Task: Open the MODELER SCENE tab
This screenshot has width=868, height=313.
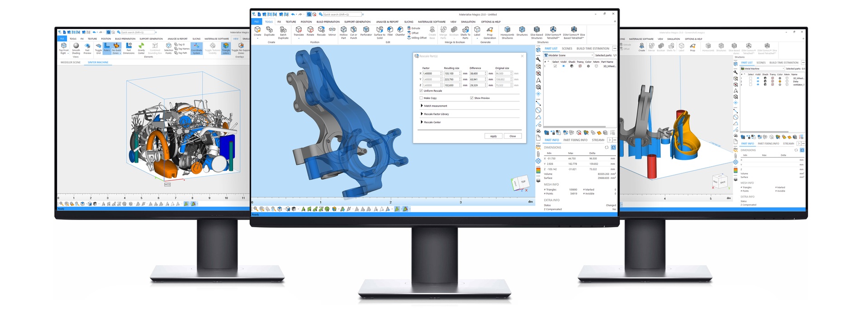Action: (x=71, y=62)
